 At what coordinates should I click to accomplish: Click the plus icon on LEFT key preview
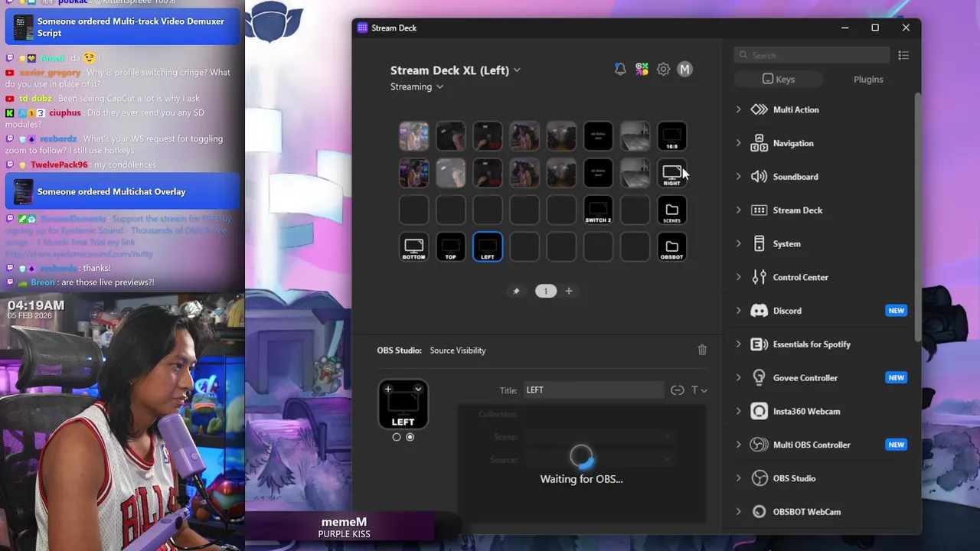click(388, 390)
